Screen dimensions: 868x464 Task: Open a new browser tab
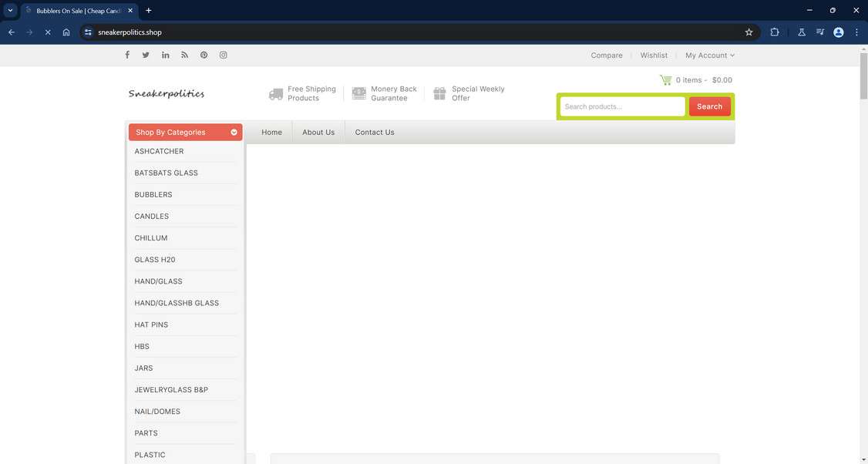tap(148, 11)
